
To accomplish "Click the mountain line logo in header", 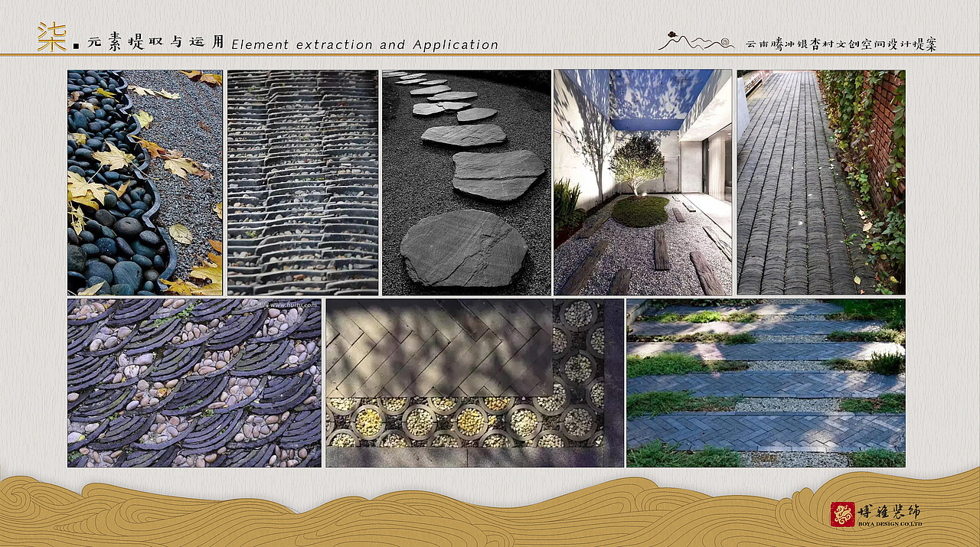I will pos(696,41).
